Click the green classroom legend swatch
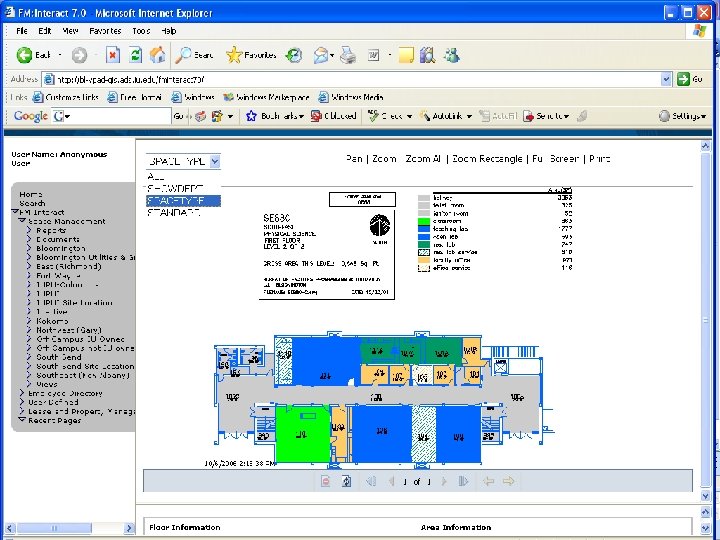 [424, 221]
